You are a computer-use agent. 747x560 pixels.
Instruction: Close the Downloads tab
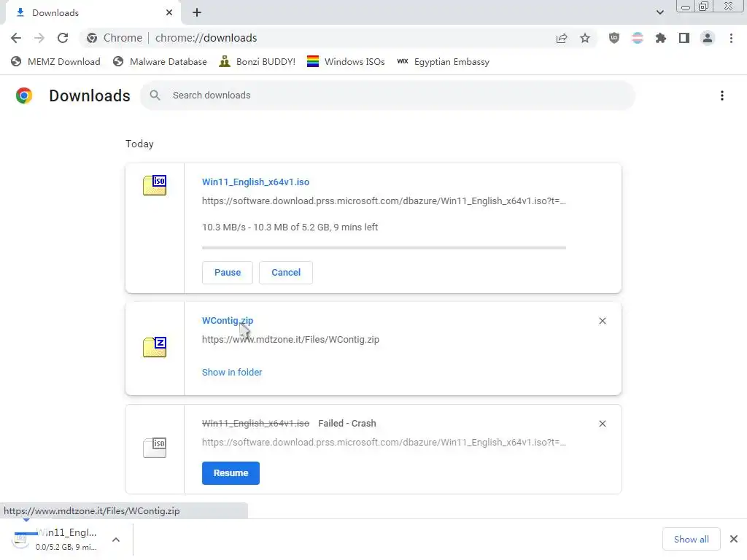click(x=169, y=13)
